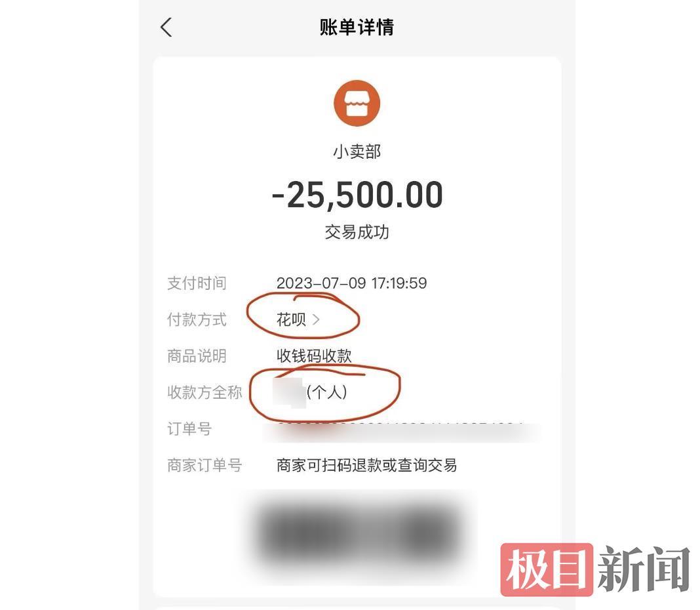Tap the payment time 2023-07-09 17:19:59
Image resolution: width=700 pixels, height=610 pixels.
point(351,283)
